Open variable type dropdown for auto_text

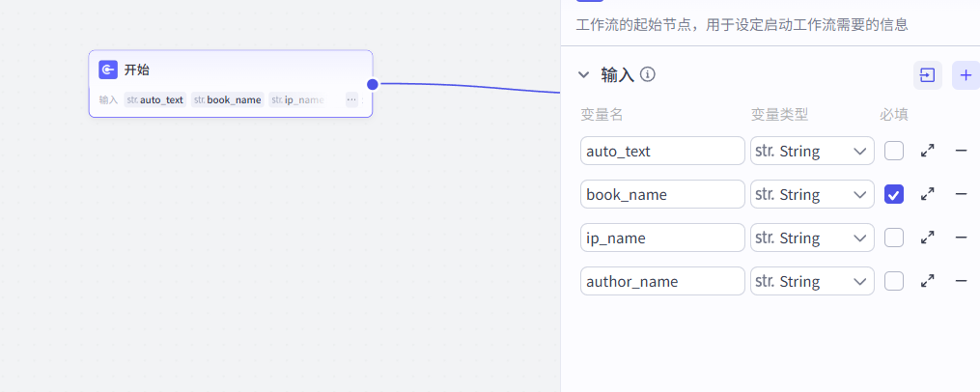point(812,151)
